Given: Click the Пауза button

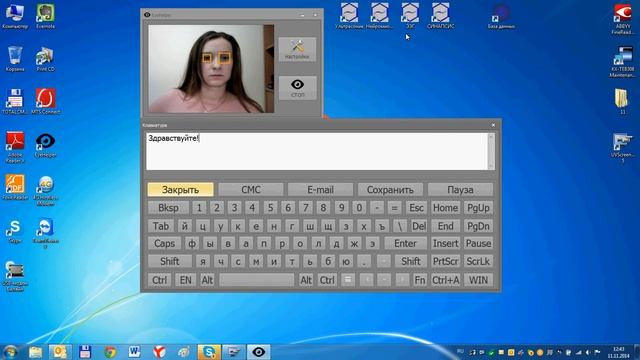Looking at the screenshot, I should point(460,190).
